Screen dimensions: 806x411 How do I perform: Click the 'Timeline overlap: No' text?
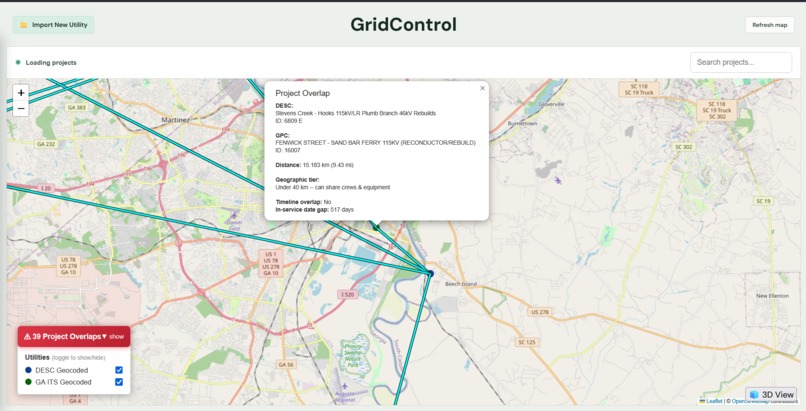(303, 202)
